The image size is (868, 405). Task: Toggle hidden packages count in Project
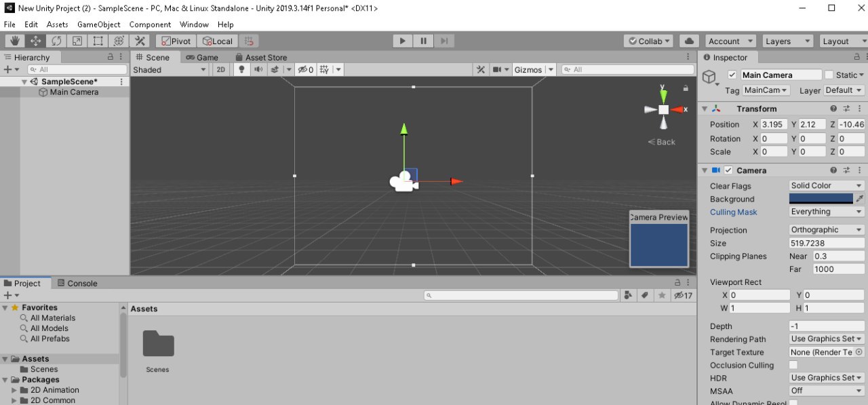pyautogui.click(x=683, y=295)
